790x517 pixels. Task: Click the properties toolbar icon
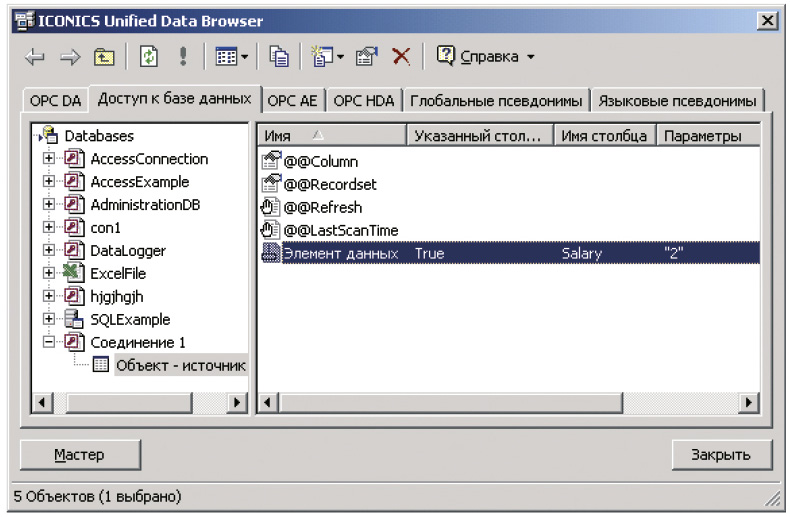(367, 56)
